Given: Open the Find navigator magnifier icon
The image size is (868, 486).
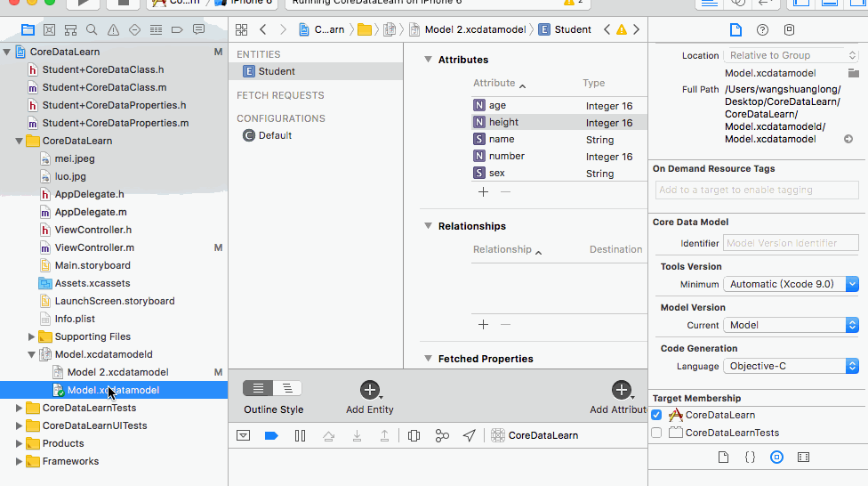Looking at the screenshot, I should click(x=92, y=30).
